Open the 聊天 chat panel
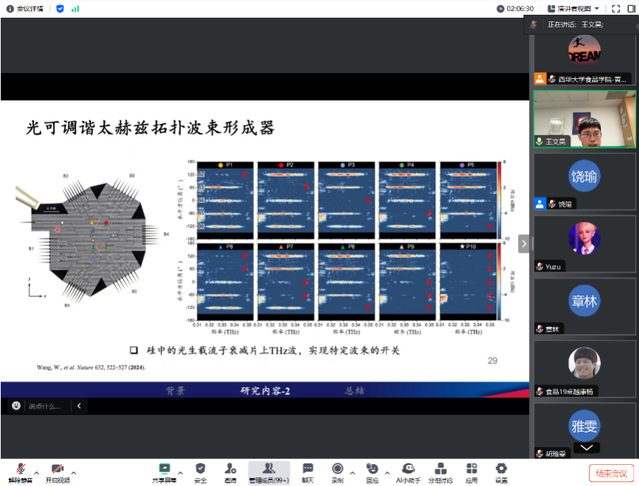Screen dimensions: 639x486 [307, 468]
